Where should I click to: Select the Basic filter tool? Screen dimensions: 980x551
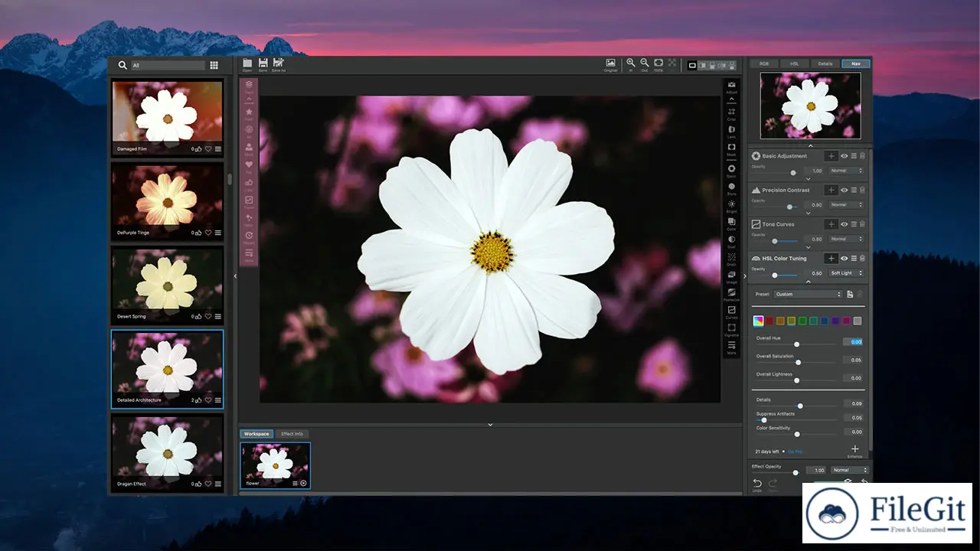(x=731, y=168)
